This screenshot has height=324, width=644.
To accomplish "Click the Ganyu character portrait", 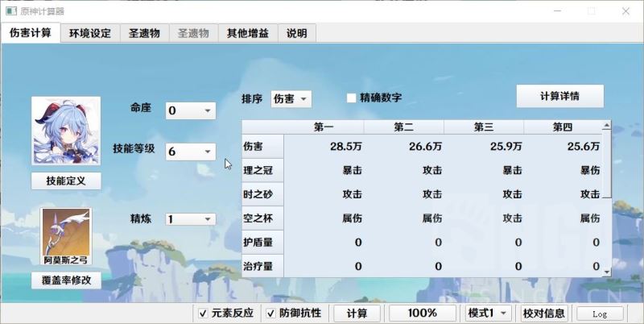I will (66, 131).
